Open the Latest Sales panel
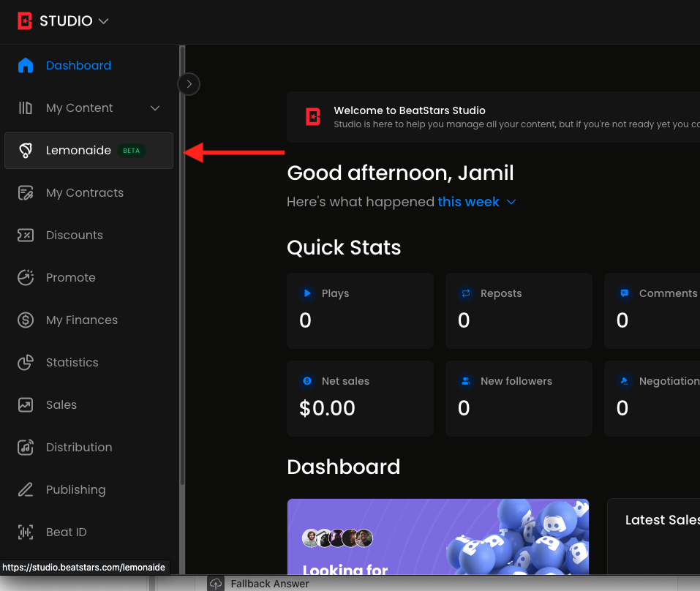Screen dimensions: 700x591 654,537
